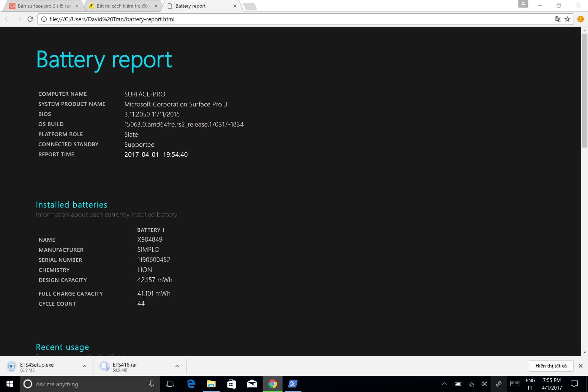Click chemistry value LION
The image size is (588, 392).
[145, 270]
